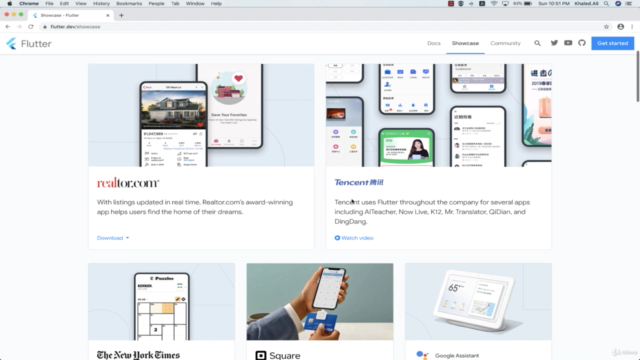Image resolution: width=640 pixels, height=360 pixels.
Task: Open the History menu in the menu bar
Action: [101, 4]
